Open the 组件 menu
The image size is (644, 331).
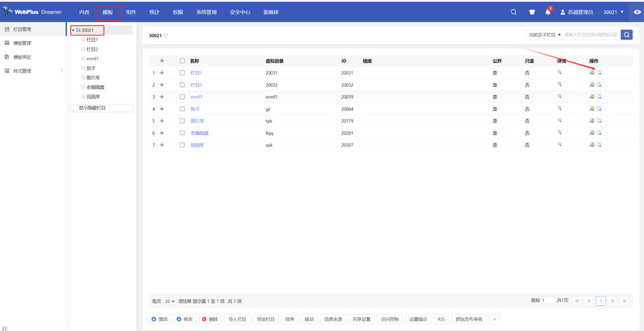tap(131, 12)
